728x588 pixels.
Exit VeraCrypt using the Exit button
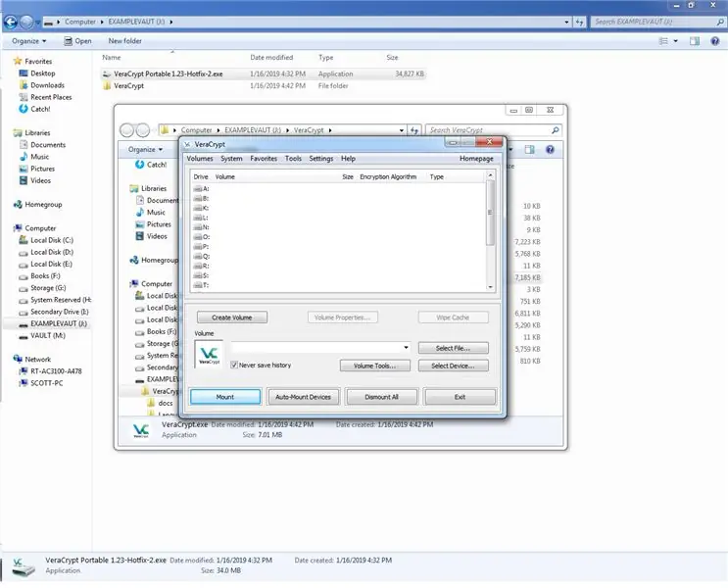[x=460, y=397]
